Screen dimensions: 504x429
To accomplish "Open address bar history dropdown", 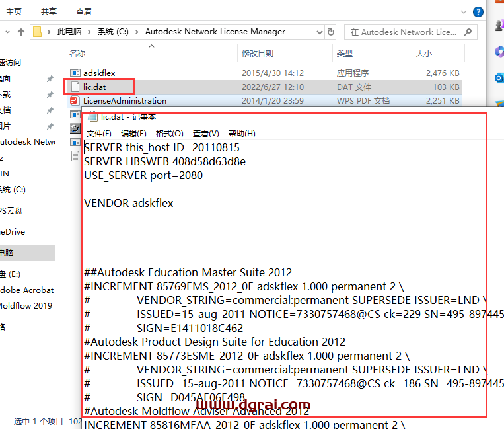I will (x=319, y=32).
